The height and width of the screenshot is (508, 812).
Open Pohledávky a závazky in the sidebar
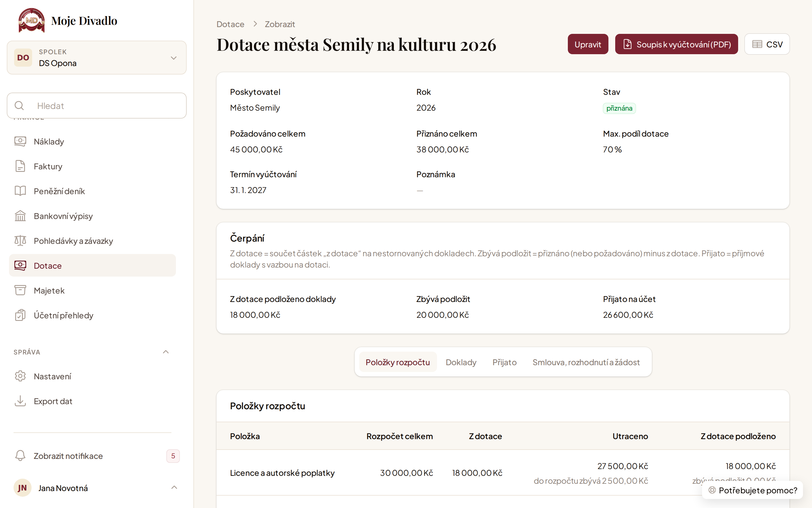tap(92, 241)
